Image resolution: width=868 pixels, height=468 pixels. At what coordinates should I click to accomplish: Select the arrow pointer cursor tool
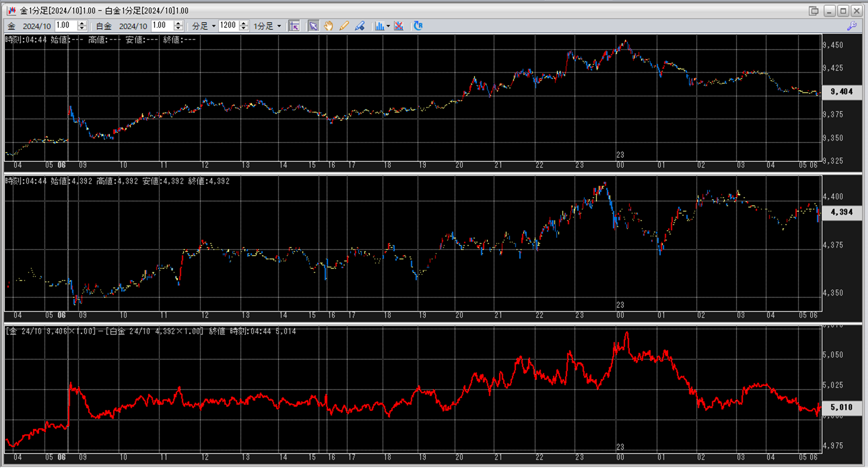tap(313, 26)
